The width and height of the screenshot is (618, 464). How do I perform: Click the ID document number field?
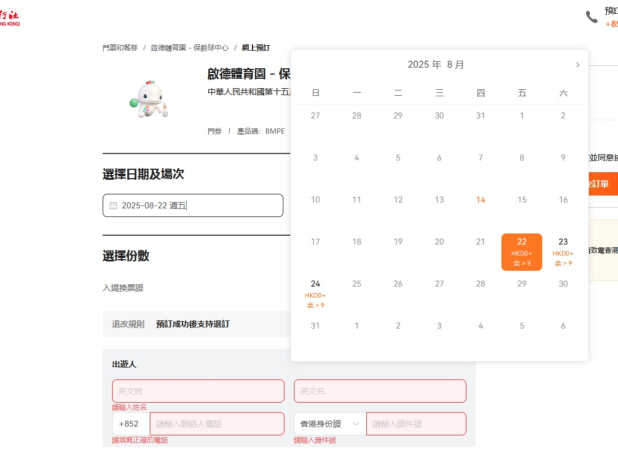tap(416, 424)
